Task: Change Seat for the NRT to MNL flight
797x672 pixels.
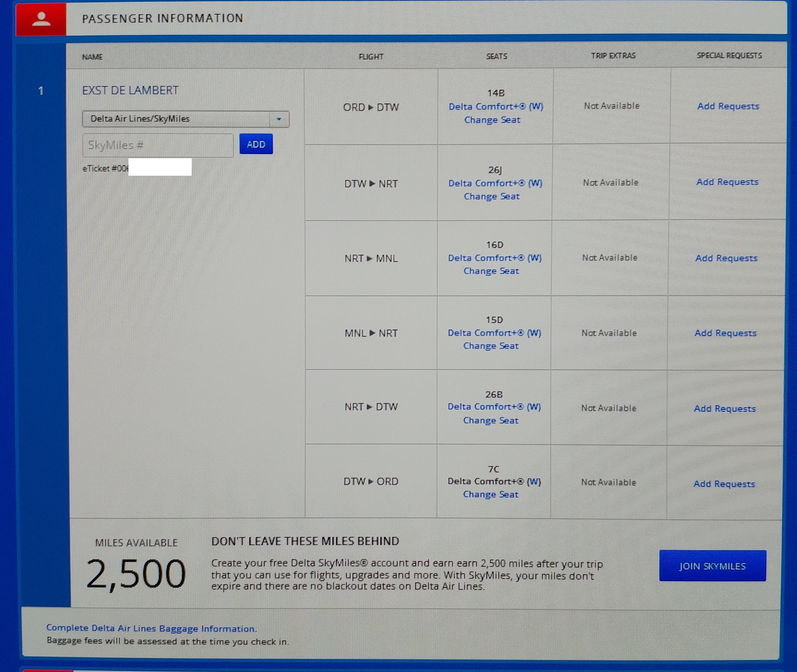Action: (x=491, y=271)
